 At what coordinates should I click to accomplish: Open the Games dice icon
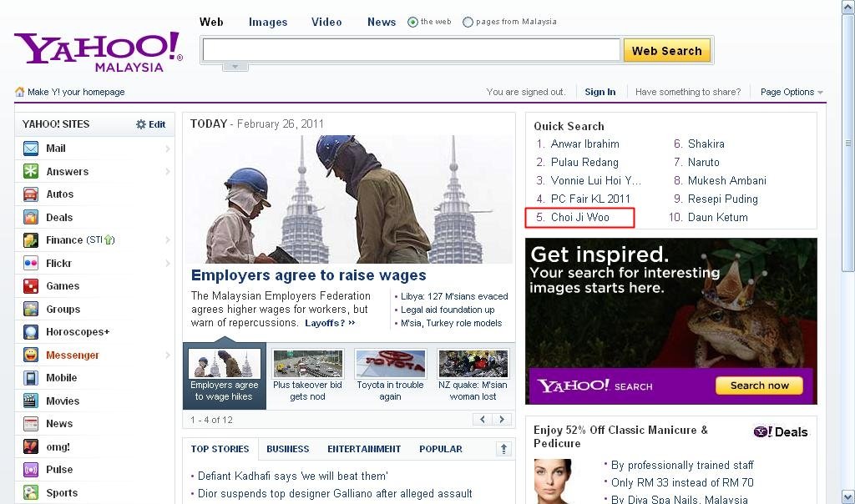[31, 286]
